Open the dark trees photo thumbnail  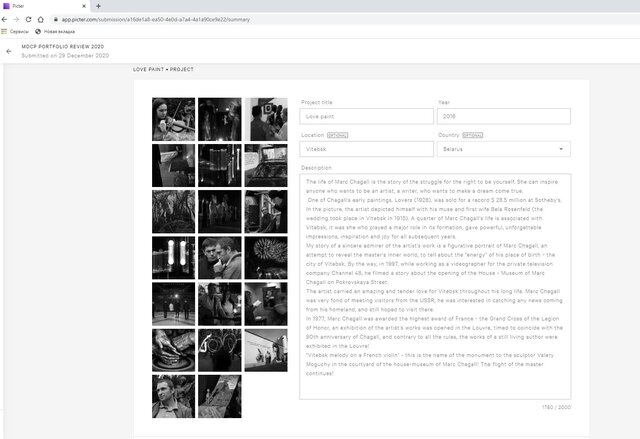pyautogui.click(x=173, y=211)
